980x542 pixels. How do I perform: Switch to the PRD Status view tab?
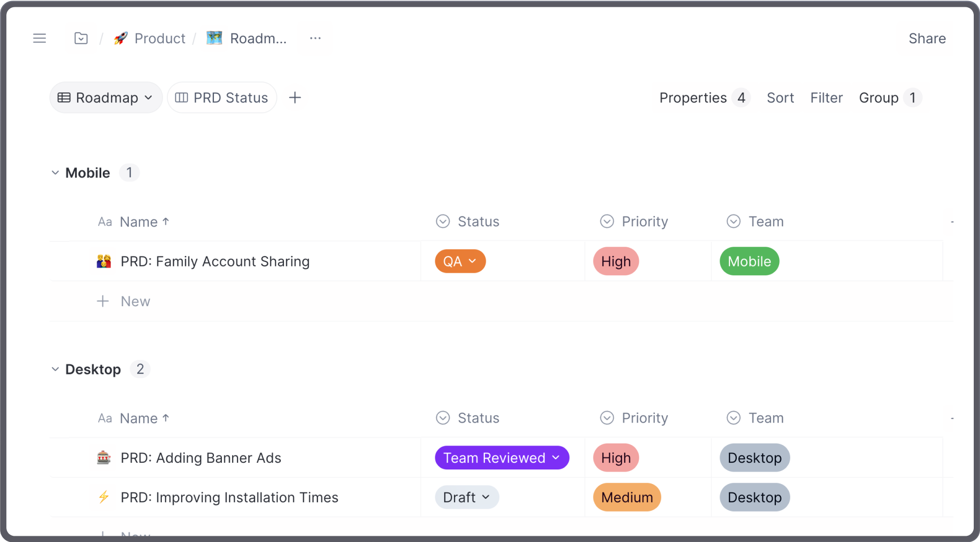tap(222, 98)
